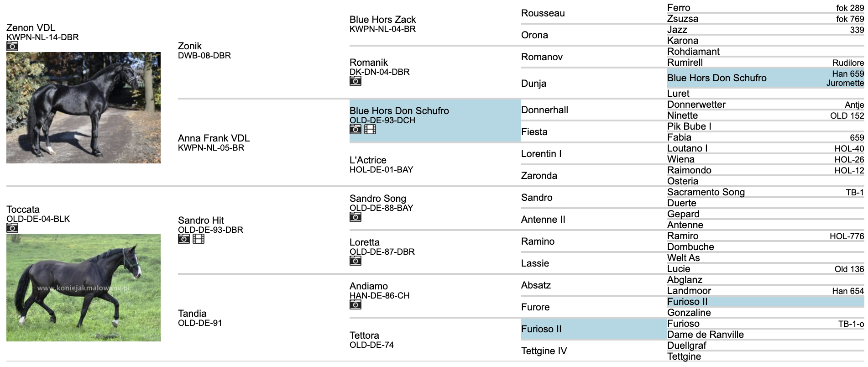Open the camera icon under Sandro Song

356,217
